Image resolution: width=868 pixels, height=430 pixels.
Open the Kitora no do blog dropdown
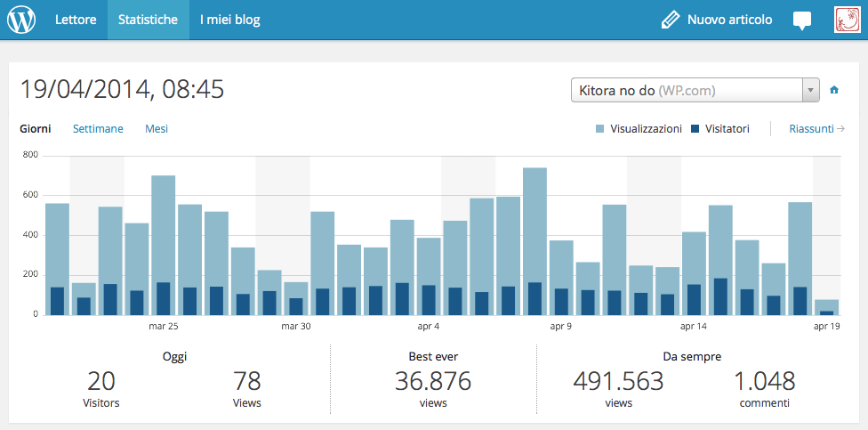coord(685,91)
